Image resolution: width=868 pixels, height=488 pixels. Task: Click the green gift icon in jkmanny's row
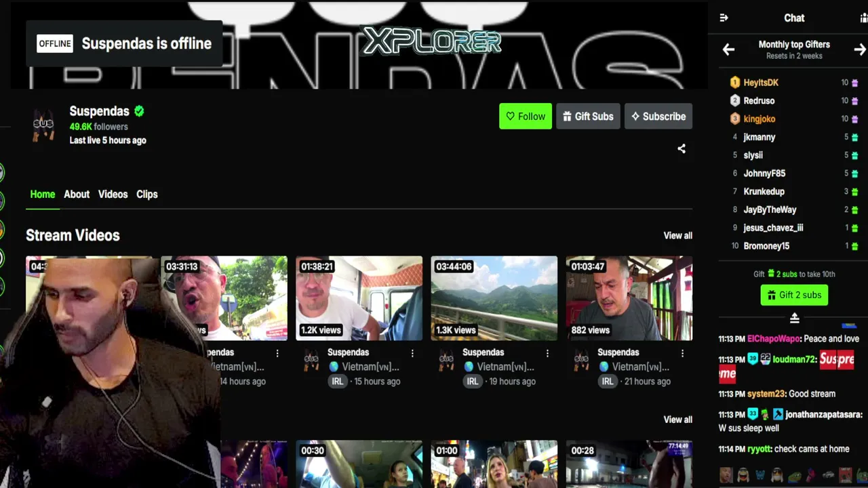[x=854, y=138]
